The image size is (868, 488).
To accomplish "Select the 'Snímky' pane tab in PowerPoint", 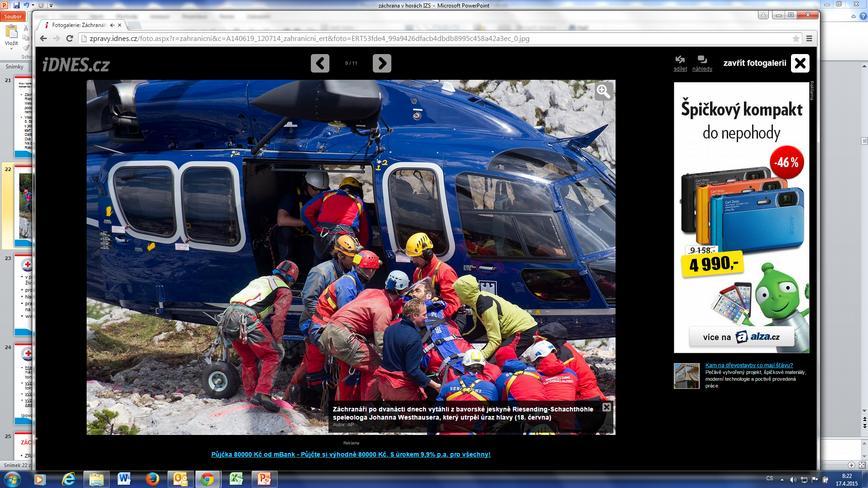I will 14,66.
